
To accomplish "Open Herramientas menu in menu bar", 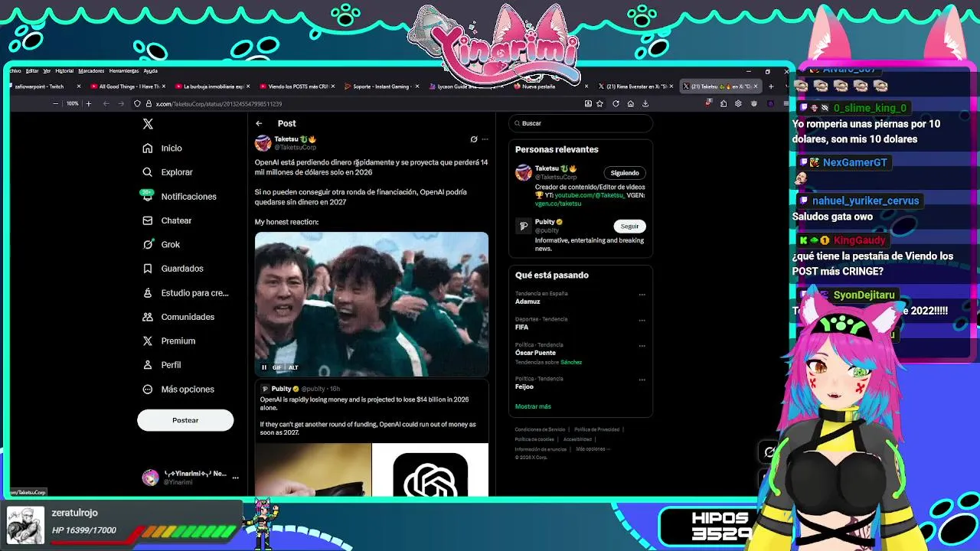I will 124,71.
